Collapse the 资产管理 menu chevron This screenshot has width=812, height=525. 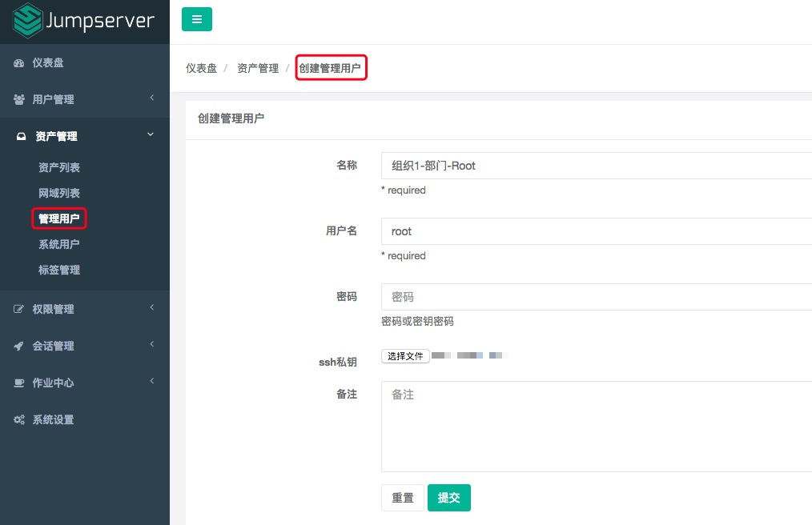(151, 134)
